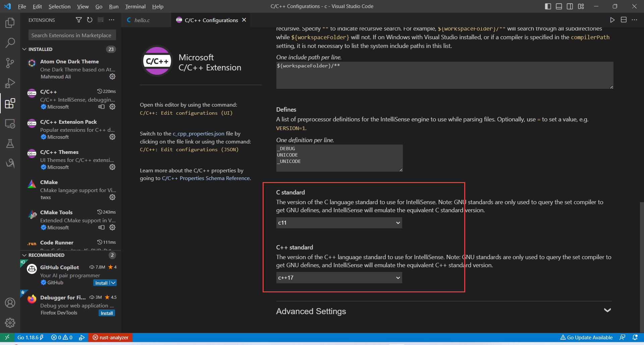Open settings gear for Atom One Dark Theme
Screen dimensions: 644x345
click(x=112, y=77)
